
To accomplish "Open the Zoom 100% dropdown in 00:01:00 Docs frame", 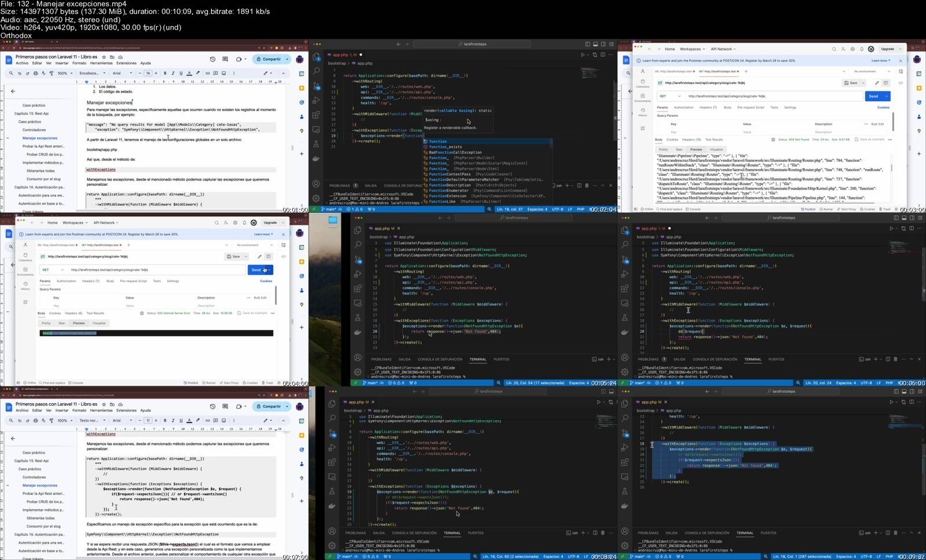I will point(65,73).
